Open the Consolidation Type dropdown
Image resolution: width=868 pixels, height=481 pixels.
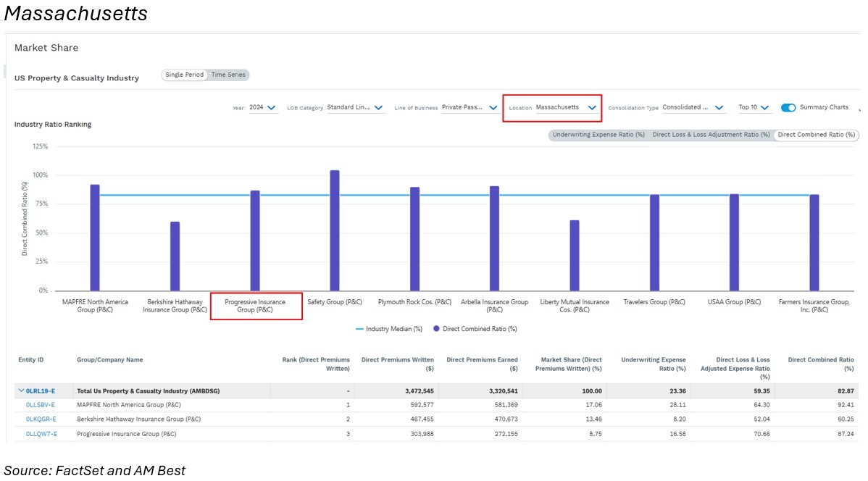pos(693,108)
